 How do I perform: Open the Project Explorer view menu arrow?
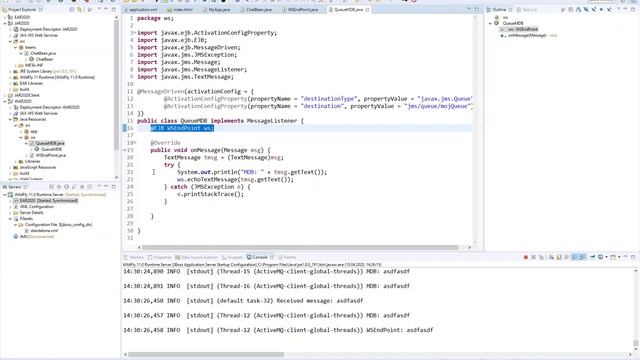[98, 9]
